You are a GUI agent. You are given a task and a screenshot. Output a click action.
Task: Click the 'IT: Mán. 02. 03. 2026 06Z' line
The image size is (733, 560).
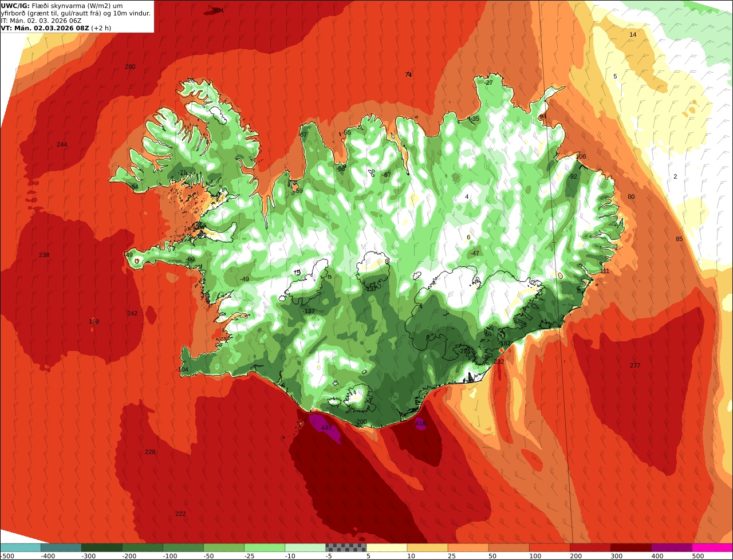click(x=41, y=21)
